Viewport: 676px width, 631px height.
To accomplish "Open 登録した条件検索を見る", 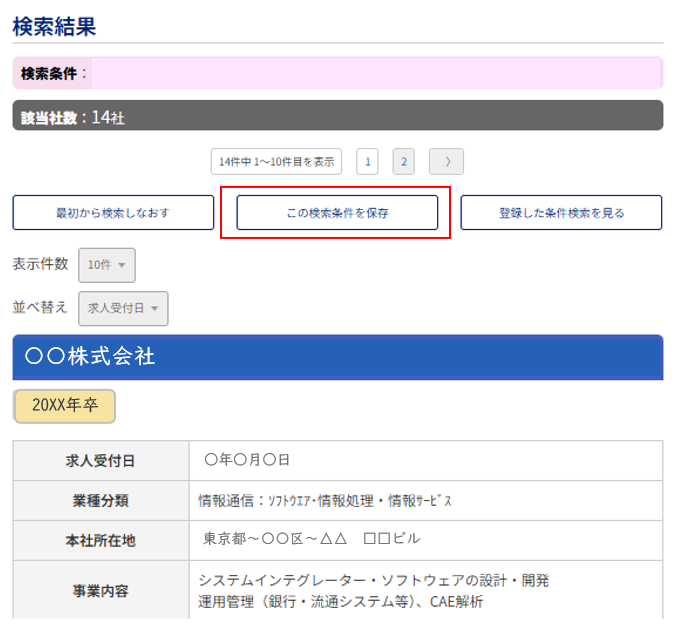I will 561,213.
